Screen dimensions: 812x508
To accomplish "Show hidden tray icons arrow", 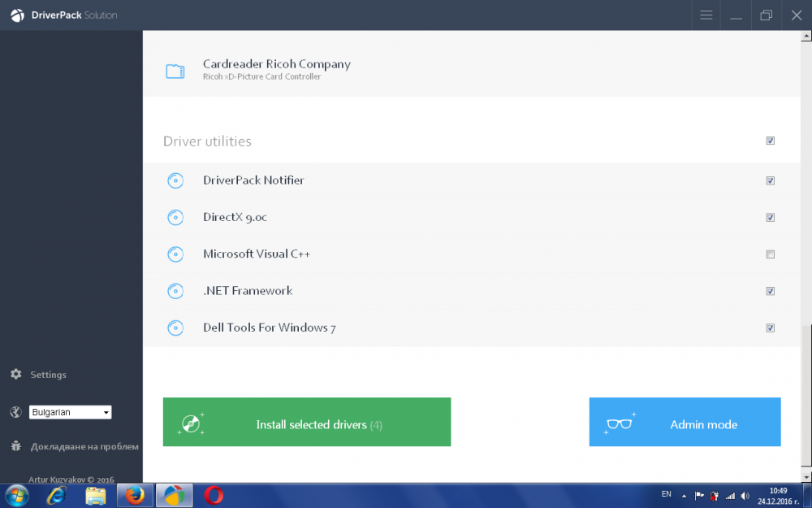I will [x=684, y=496].
